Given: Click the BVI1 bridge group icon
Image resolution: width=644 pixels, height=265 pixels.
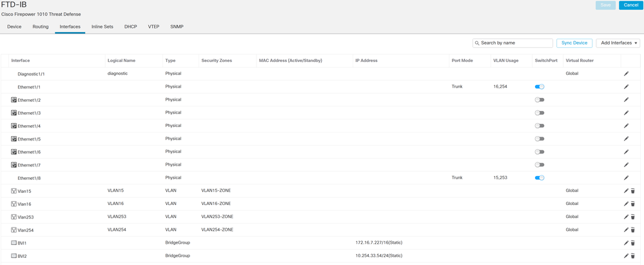Looking at the screenshot, I should tap(14, 243).
